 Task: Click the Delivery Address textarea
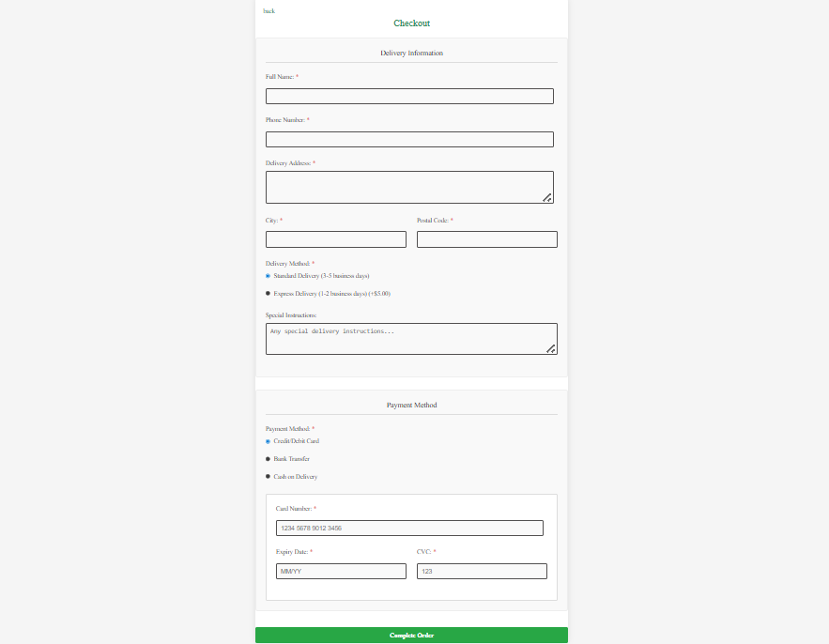pyautogui.click(x=409, y=187)
